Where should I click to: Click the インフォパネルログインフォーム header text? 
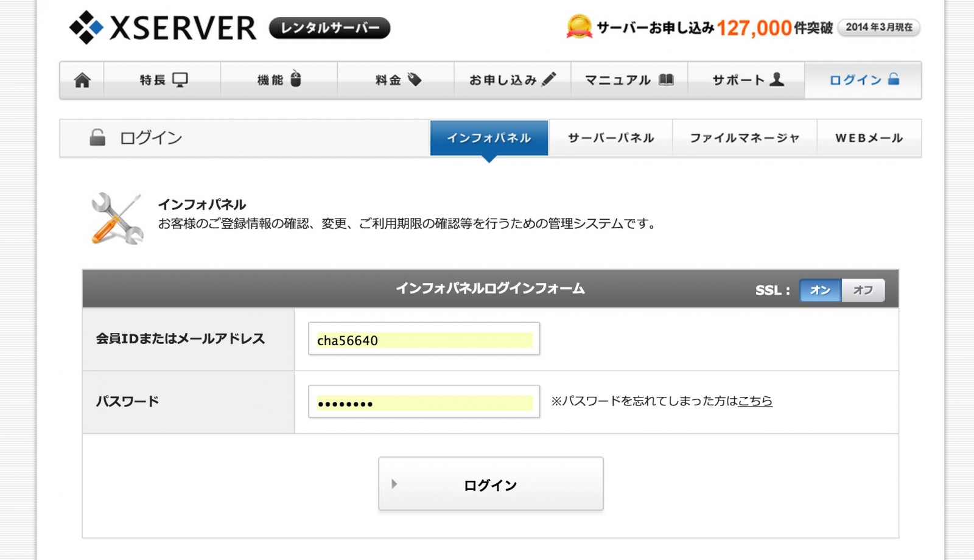(x=490, y=289)
